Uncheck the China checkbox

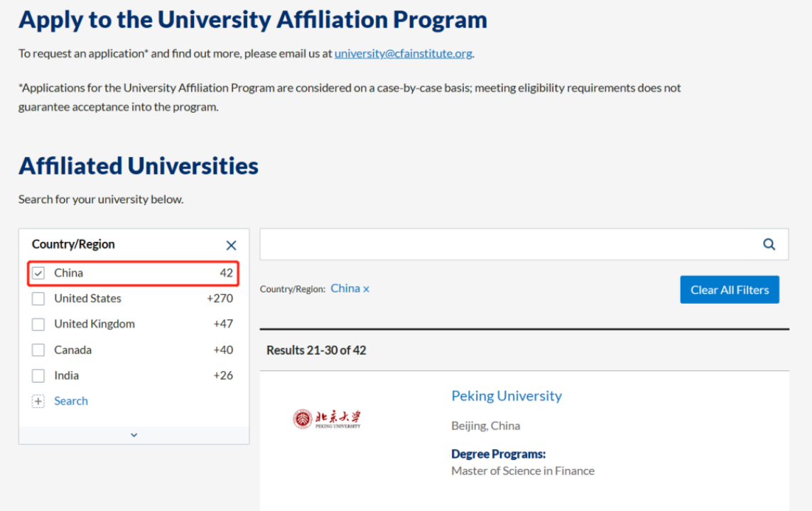38,273
